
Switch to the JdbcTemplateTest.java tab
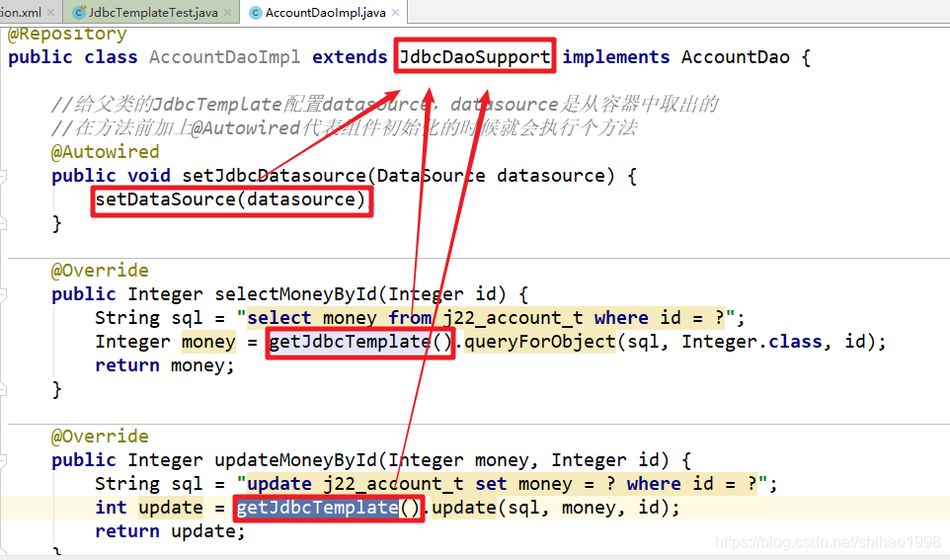(153, 12)
